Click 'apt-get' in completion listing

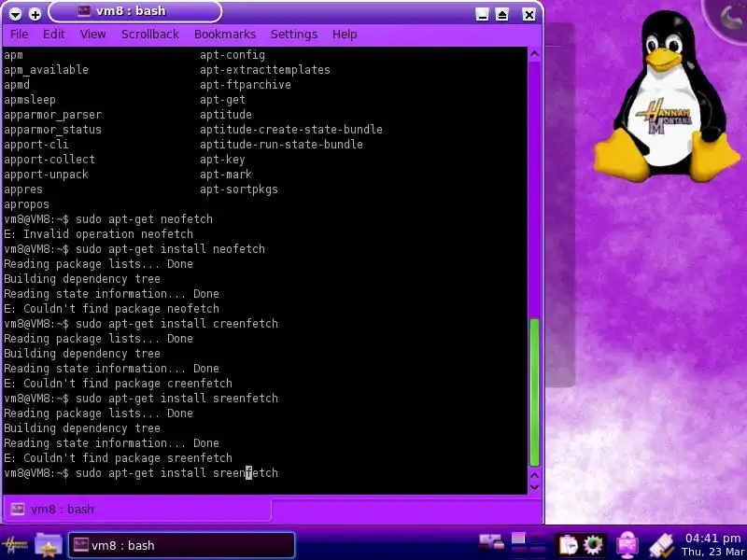coord(222,100)
